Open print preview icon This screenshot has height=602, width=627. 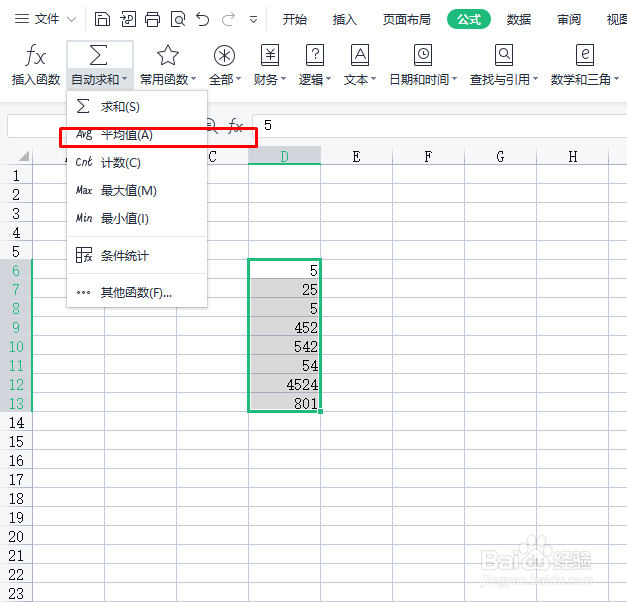[x=178, y=19]
